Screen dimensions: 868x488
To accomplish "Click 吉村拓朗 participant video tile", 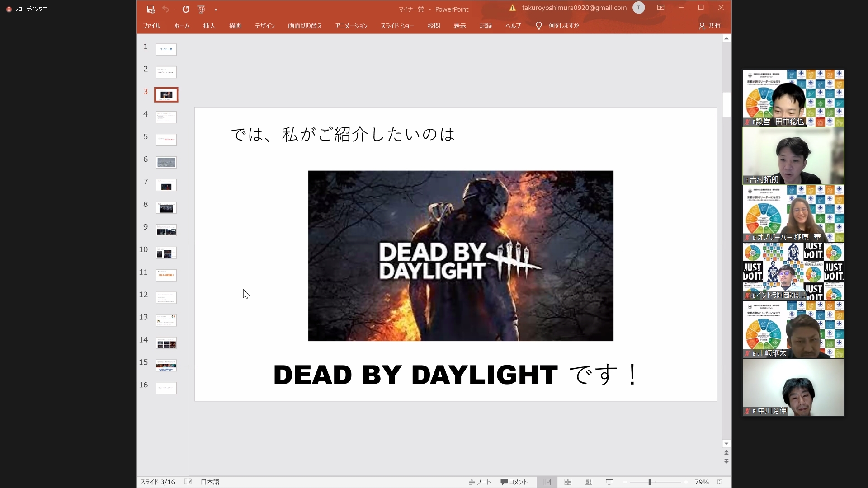I will click(793, 156).
